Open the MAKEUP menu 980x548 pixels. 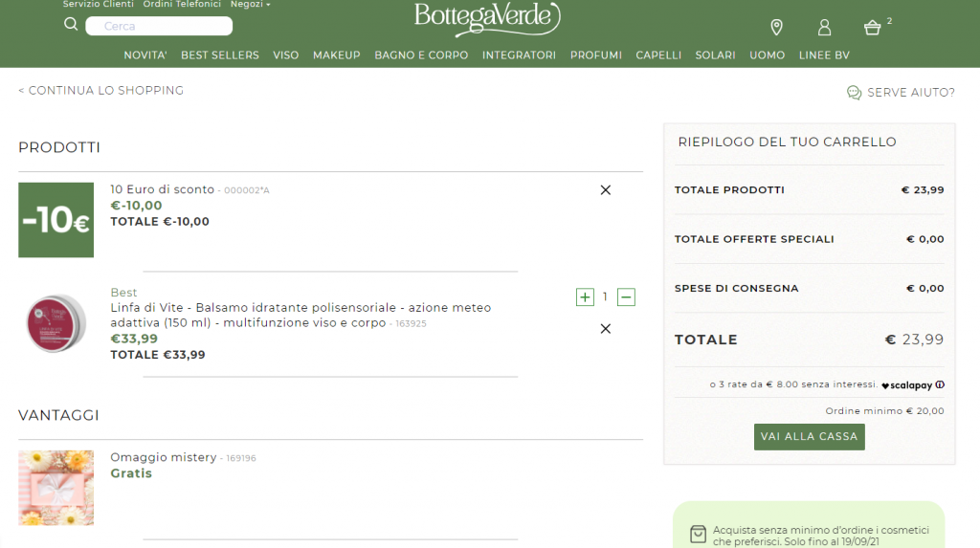337,55
